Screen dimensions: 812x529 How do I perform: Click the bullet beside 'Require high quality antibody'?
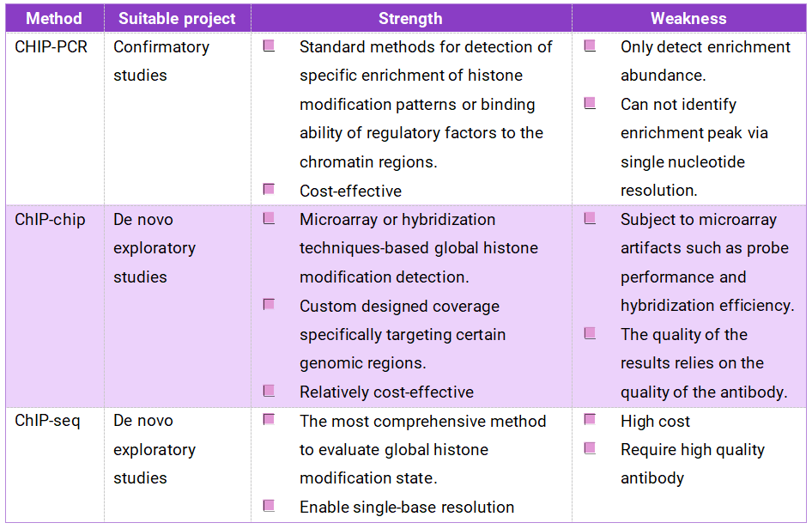(x=590, y=448)
